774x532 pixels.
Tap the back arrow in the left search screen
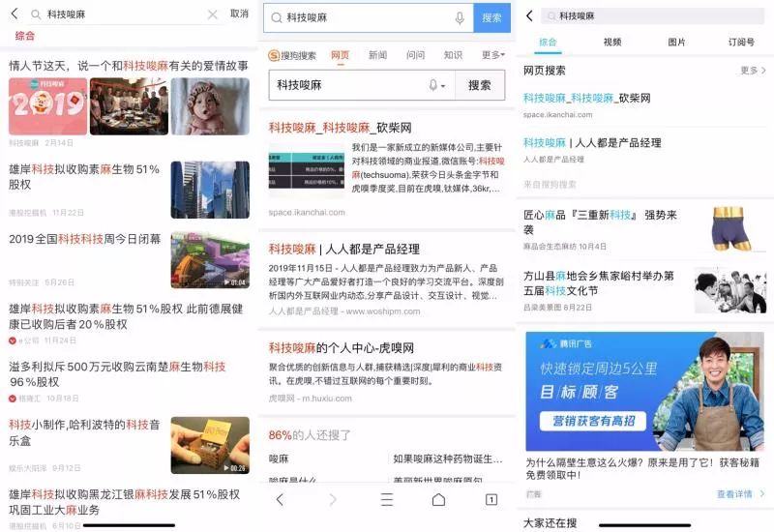15,14
